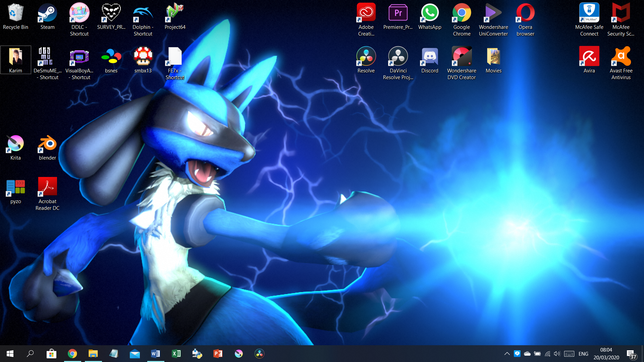Viewport: 644px width, 362px height.
Task: Select the Project64 desktop icon
Action: click(x=175, y=17)
